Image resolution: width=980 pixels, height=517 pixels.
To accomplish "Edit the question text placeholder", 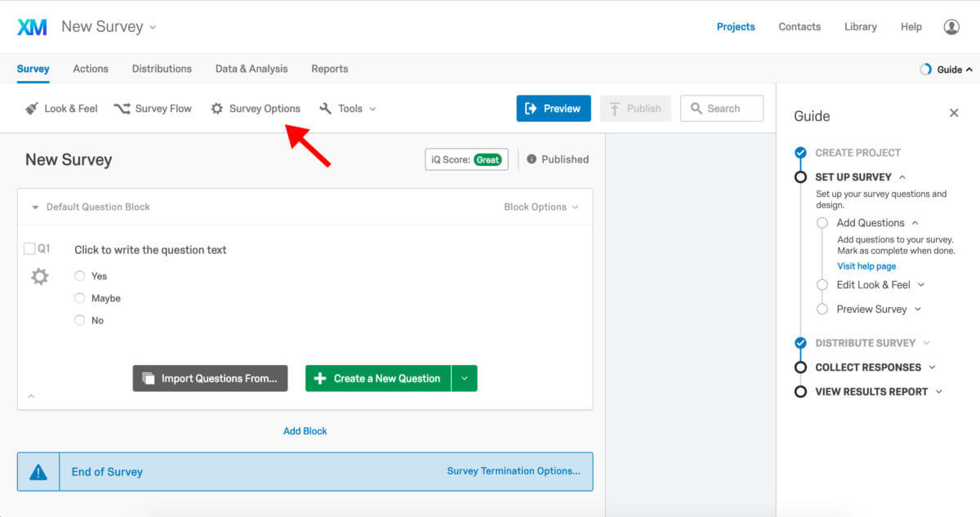I will coord(150,250).
